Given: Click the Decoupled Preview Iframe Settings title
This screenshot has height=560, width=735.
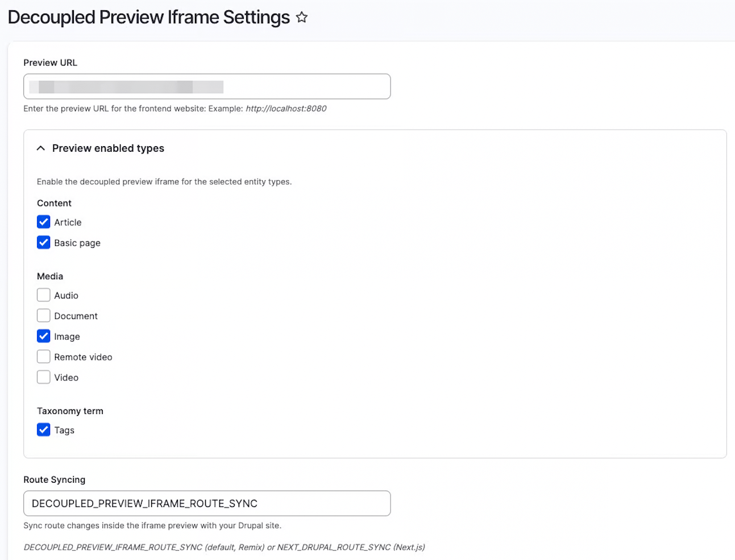Looking at the screenshot, I should [x=149, y=18].
